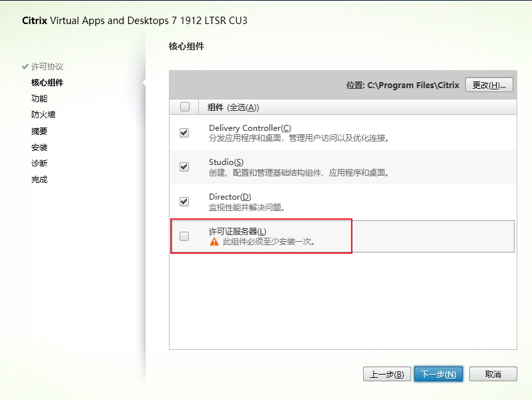Jump to the 防火墙 step in the sidebar
Image resolution: width=532 pixels, height=400 pixels.
(43, 115)
